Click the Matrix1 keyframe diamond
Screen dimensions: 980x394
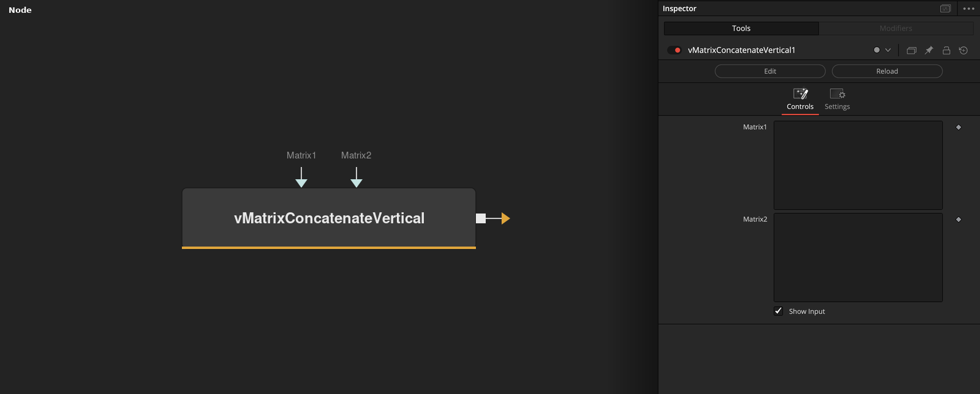point(959,127)
